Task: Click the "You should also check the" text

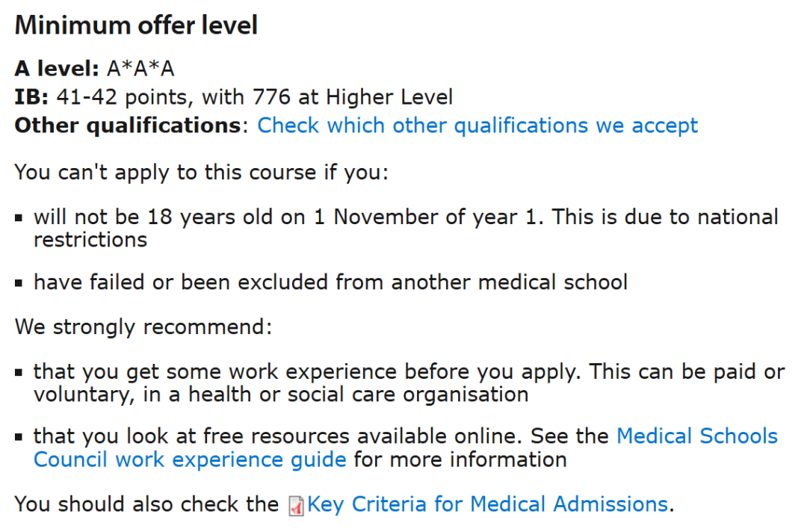Action: (x=146, y=504)
